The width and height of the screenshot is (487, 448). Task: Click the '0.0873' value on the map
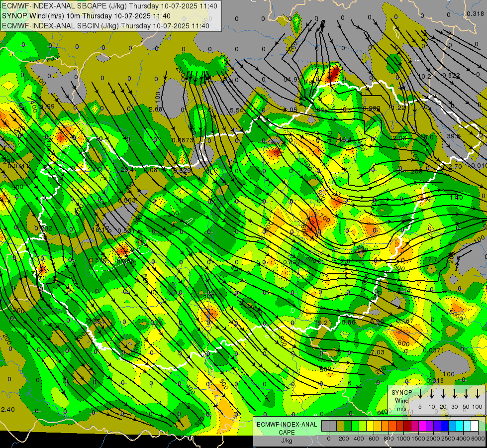(183, 140)
